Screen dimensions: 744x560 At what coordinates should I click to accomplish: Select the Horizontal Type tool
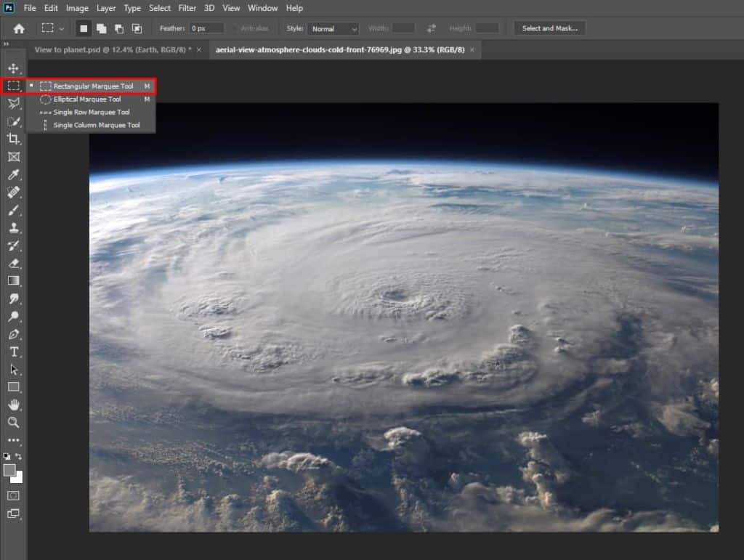[x=13, y=352]
